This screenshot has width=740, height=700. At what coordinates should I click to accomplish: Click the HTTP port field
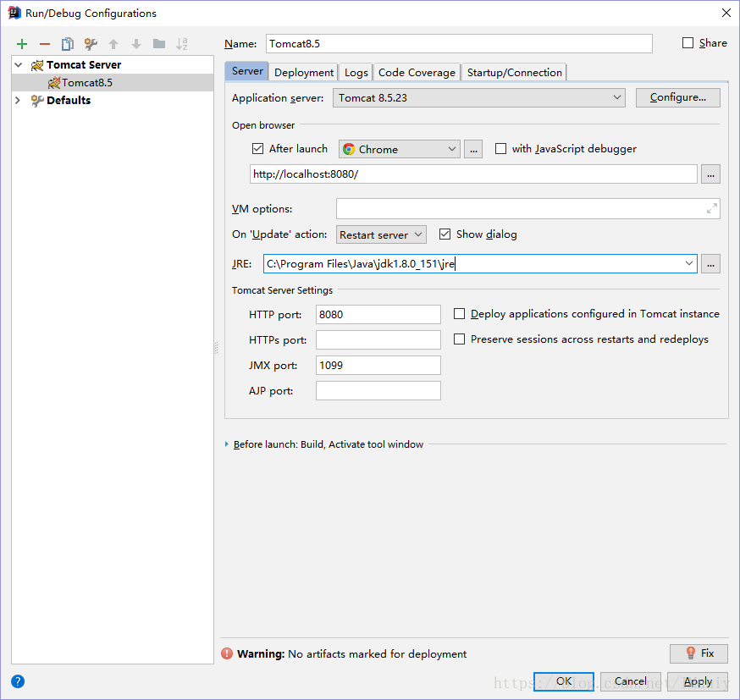(x=378, y=314)
